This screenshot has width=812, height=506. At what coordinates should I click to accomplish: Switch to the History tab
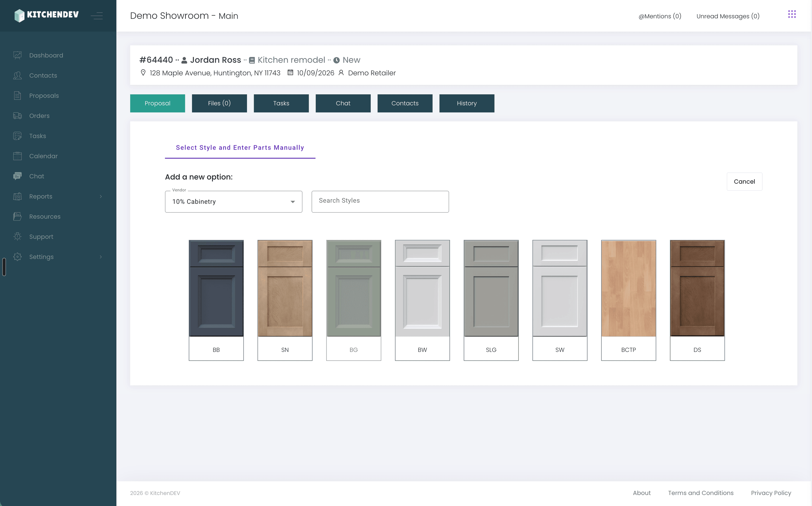point(466,103)
